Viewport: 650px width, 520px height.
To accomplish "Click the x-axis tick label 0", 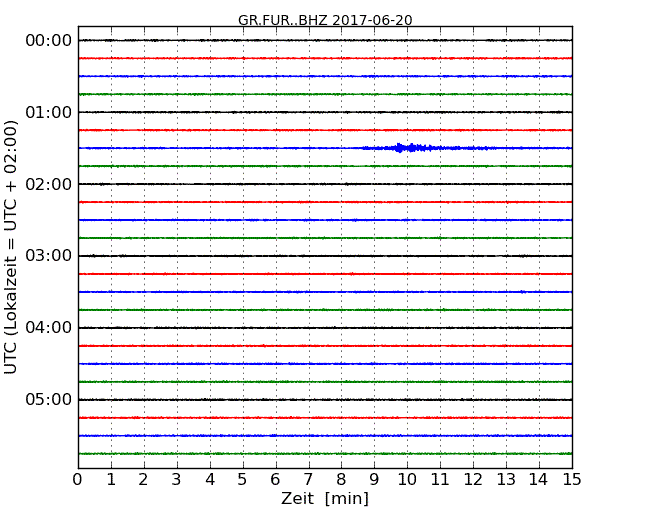I will pyautogui.click(x=78, y=480).
